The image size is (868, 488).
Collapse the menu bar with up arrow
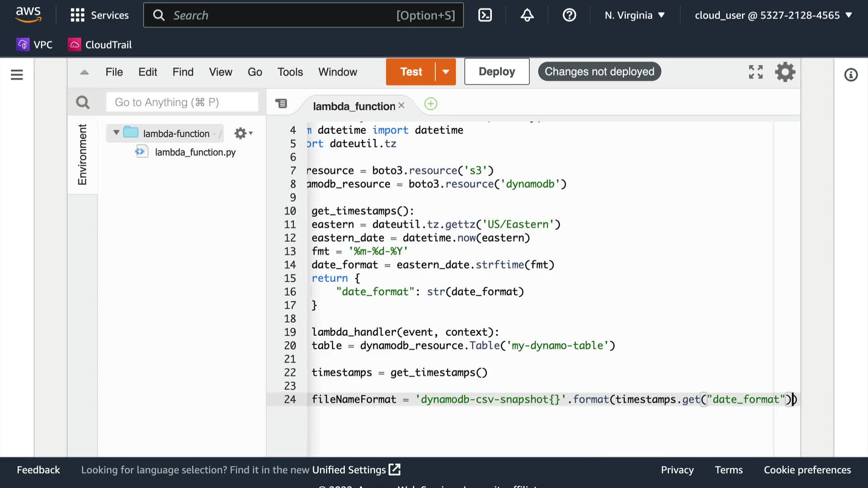point(85,72)
